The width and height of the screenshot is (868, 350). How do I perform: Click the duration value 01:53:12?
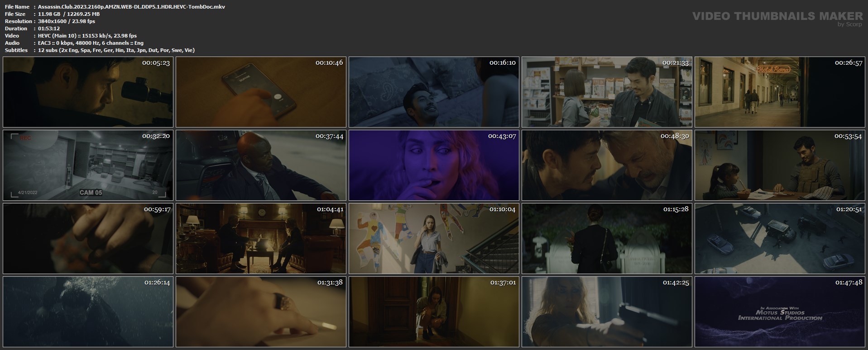tap(49, 28)
